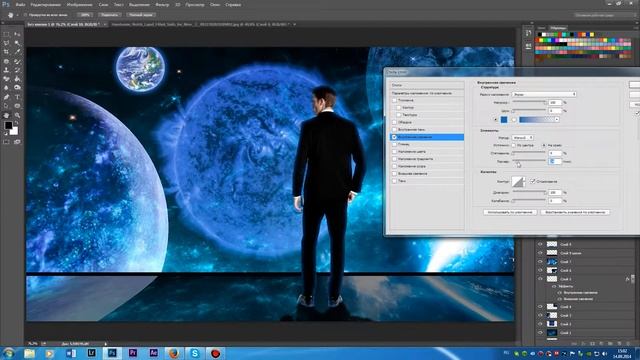The width and height of the screenshot is (640, 360).
Task: Select the Clone Stamp tool
Action: (x=6, y=70)
